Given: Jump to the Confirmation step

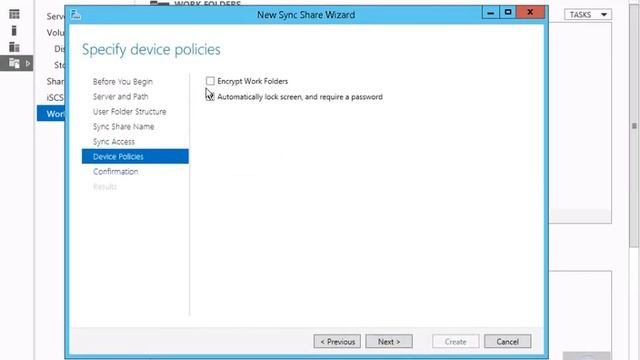Looking at the screenshot, I should click(x=116, y=171).
